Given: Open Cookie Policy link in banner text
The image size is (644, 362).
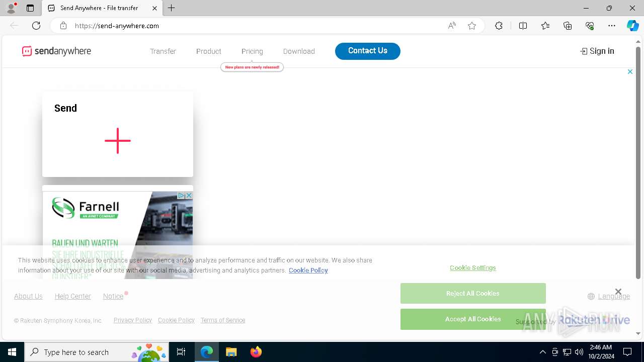Looking at the screenshot, I should click(x=308, y=270).
